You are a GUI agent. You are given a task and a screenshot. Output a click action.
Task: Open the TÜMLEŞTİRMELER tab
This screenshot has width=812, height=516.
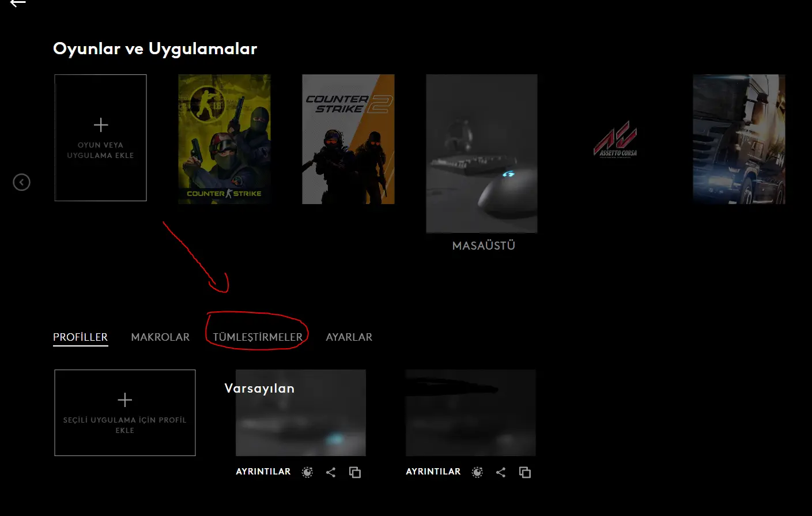tap(258, 337)
